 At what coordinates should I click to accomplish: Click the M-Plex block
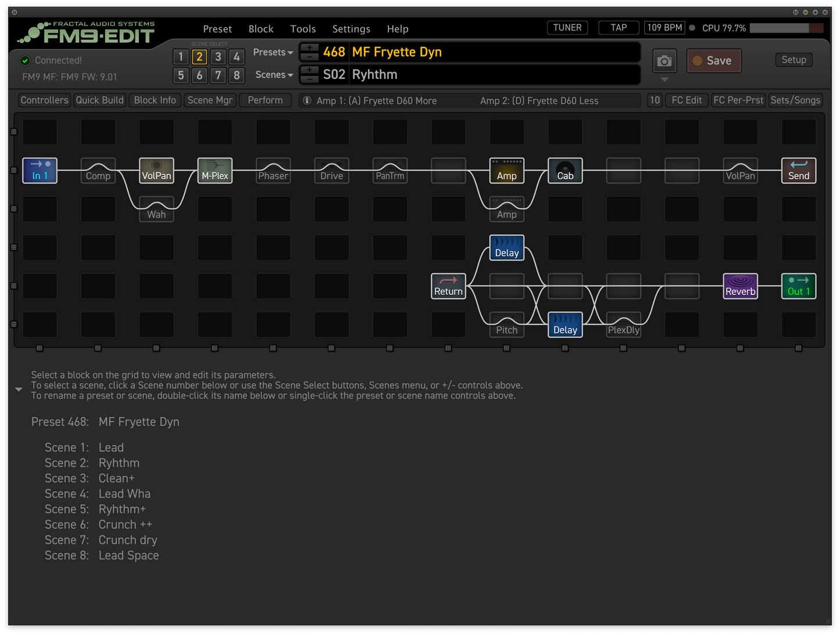pos(215,170)
